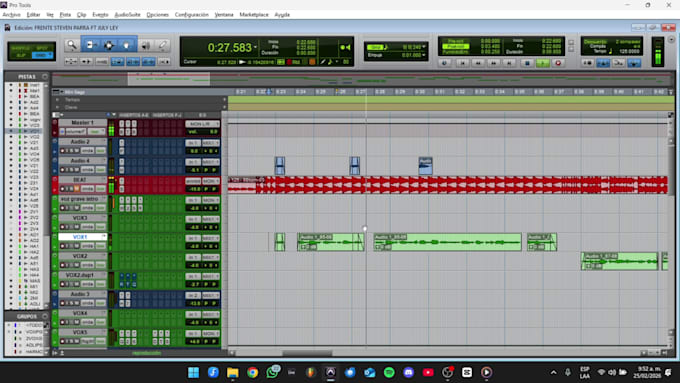Viewport: 680px width, 383px height.
Task: Click the transport Online power button
Action: (445, 63)
